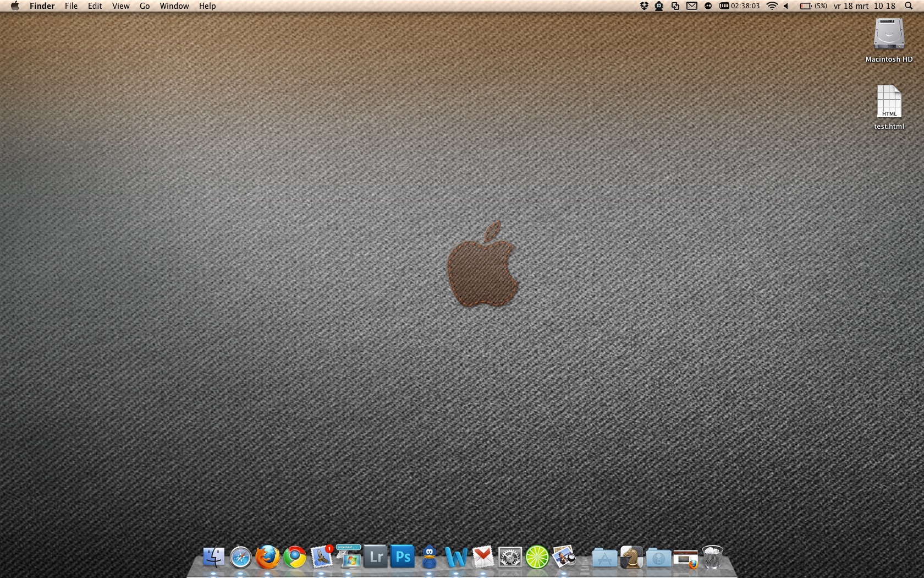The width and height of the screenshot is (924, 578).
Task: Launch Adobe Lightroom from the Dock
Action: click(x=376, y=557)
